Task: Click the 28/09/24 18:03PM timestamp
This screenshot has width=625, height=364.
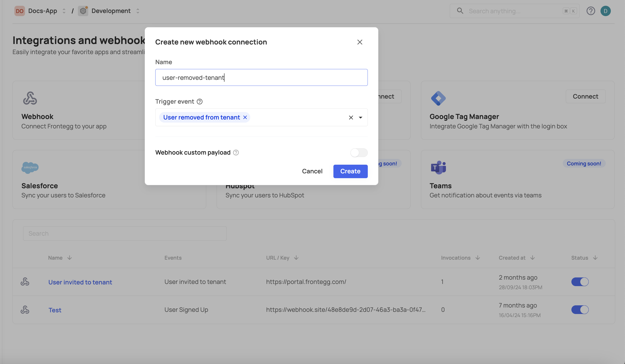Action: 520,287
